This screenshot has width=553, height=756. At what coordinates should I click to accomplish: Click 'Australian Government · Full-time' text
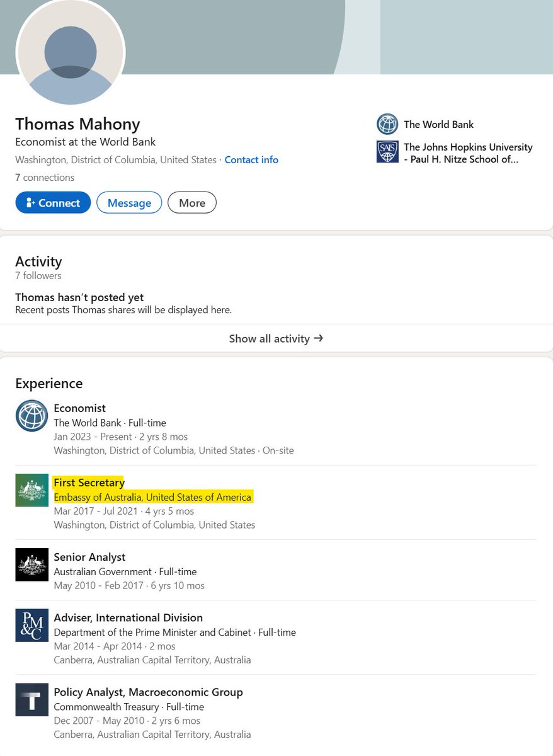coord(125,571)
